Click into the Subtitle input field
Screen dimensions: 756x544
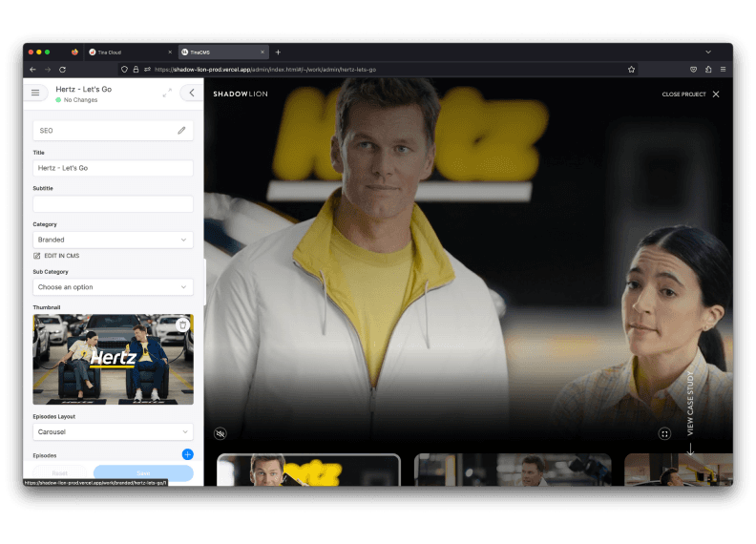click(113, 204)
